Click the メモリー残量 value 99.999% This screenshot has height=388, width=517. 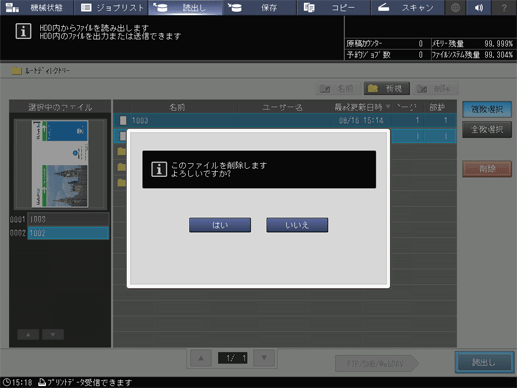[499, 44]
